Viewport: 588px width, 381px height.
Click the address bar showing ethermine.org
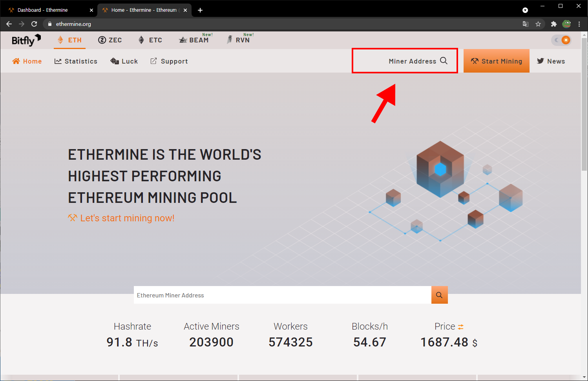(294, 24)
